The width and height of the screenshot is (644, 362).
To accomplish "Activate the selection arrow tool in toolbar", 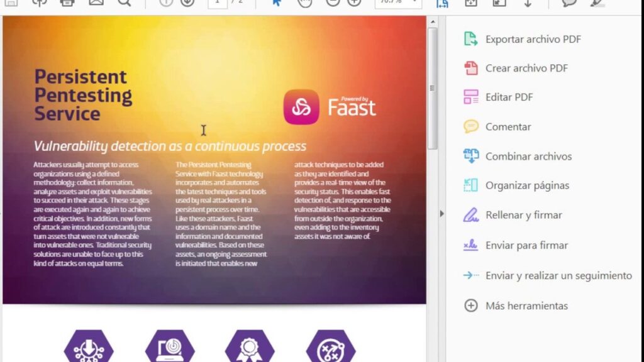I will point(276,3).
